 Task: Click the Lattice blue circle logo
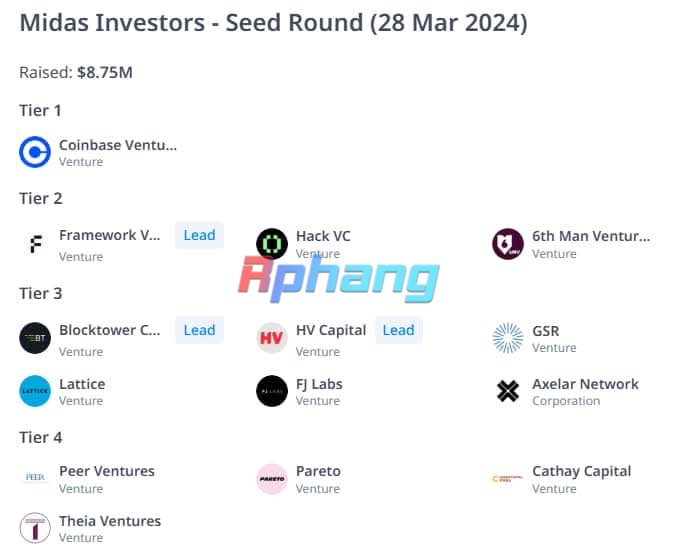click(35, 391)
